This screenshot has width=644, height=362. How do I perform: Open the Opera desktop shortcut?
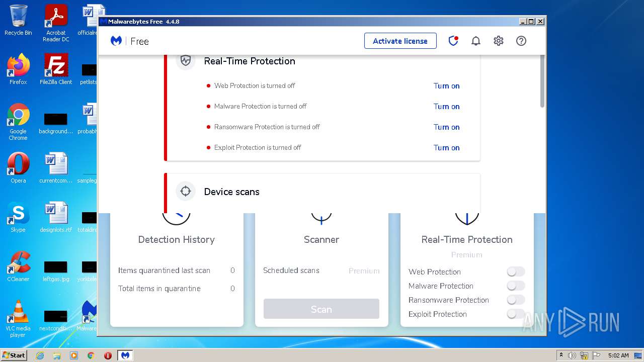[x=18, y=168]
